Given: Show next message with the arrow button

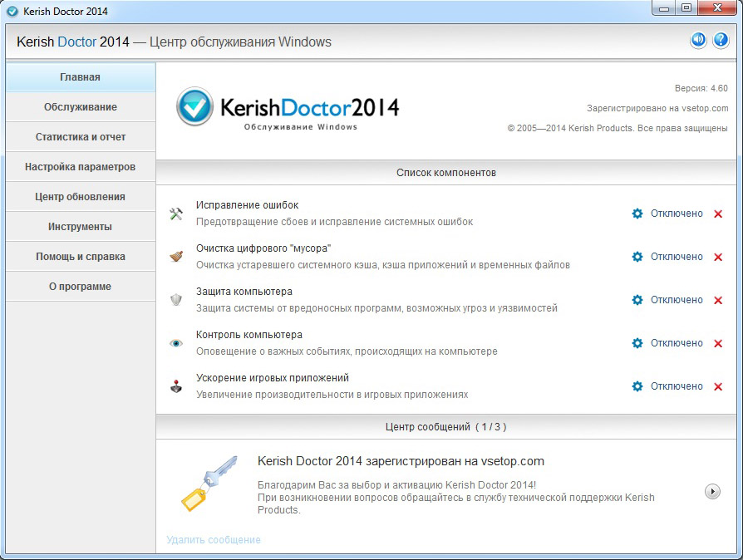Looking at the screenshot, I should point(712,491).
